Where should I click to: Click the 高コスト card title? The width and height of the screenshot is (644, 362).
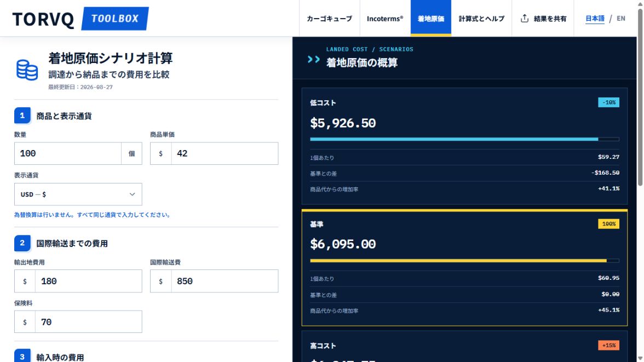323,346
